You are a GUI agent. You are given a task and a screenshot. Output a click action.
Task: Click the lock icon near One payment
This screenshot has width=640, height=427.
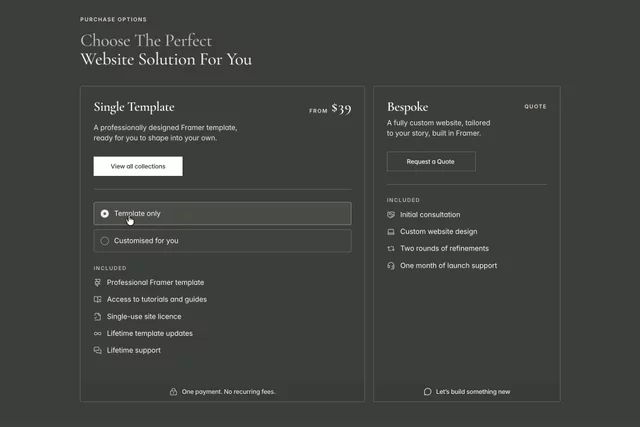coord(173,391)
